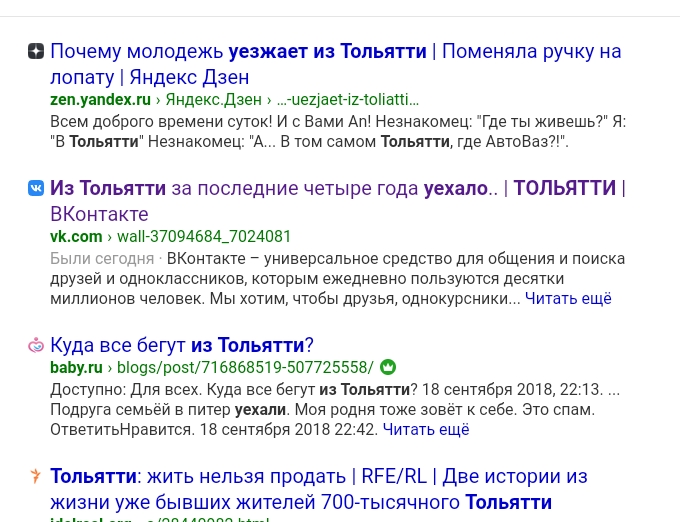Click the green crown badge by baby.ru URL
This screenshot has width=680, height=522.
click(x=388, y=367)
